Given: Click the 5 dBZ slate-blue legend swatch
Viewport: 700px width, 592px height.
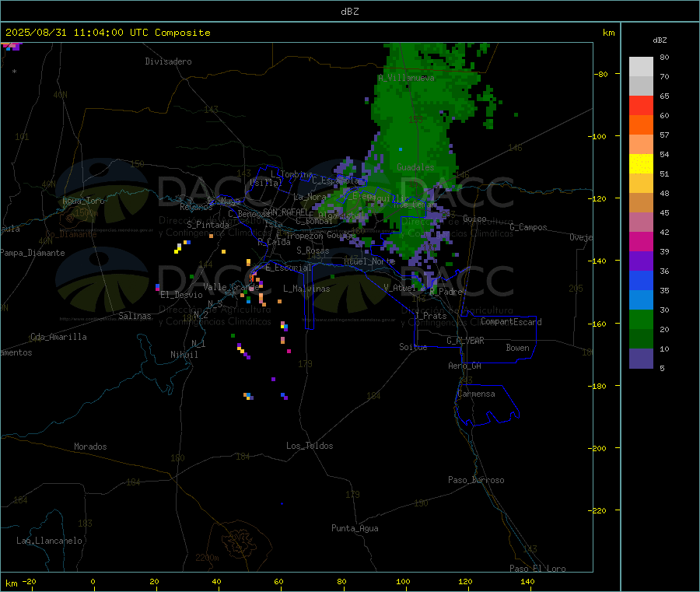Looking at the screenshot, I should (641, 359).
